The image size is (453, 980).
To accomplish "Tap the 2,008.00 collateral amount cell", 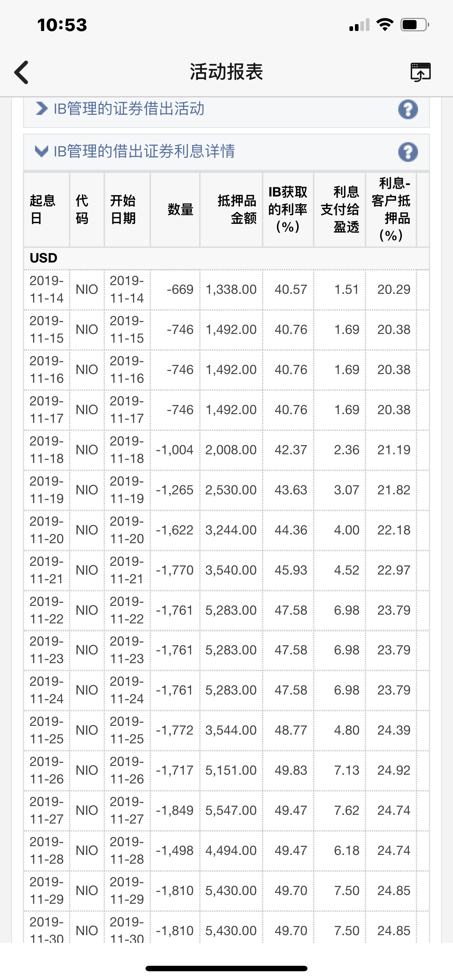I will tap(231, 450).
